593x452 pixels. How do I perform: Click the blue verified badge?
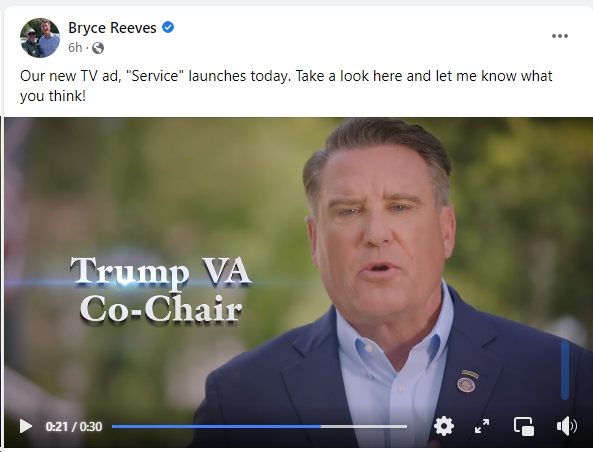pyautogui.click(x=168, y=27)
